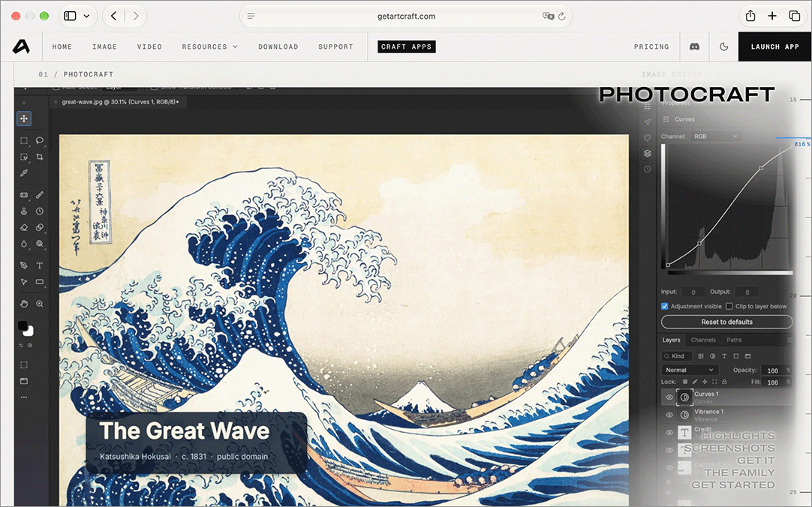Toggle lock position cross icon
The image size is (812, 507).
pyautogui.click(x=704, y=382)
